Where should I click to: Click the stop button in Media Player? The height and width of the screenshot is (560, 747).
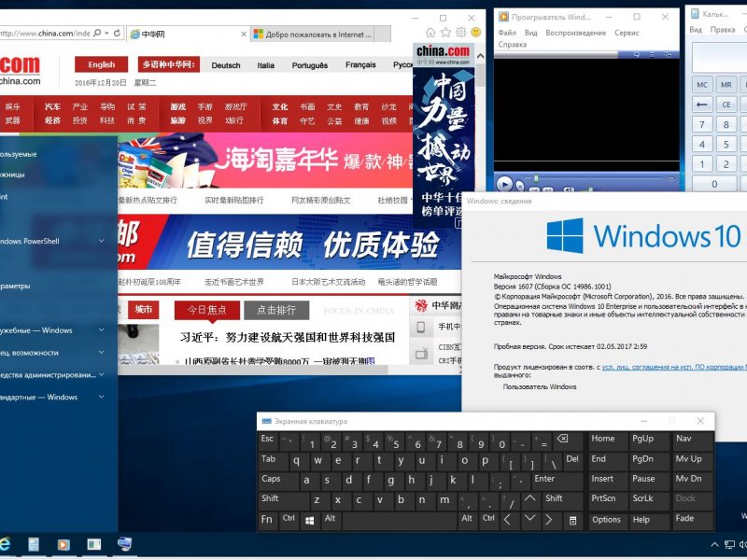520,186
